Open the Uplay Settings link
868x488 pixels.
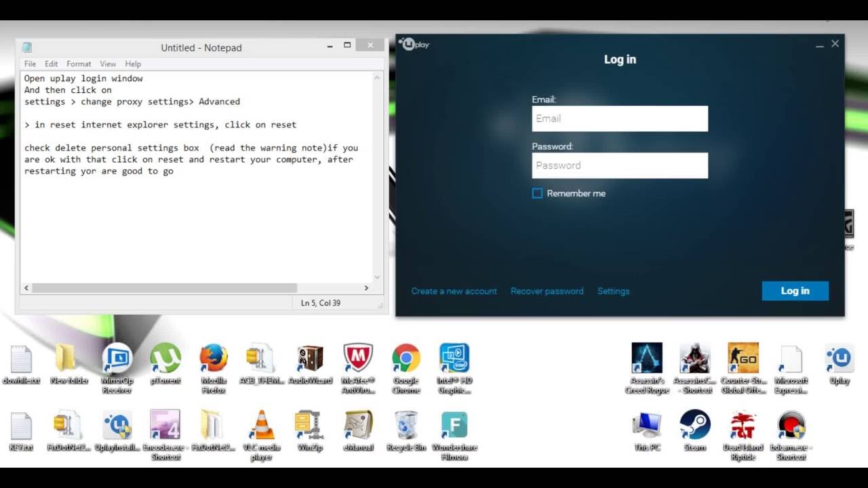614,291
